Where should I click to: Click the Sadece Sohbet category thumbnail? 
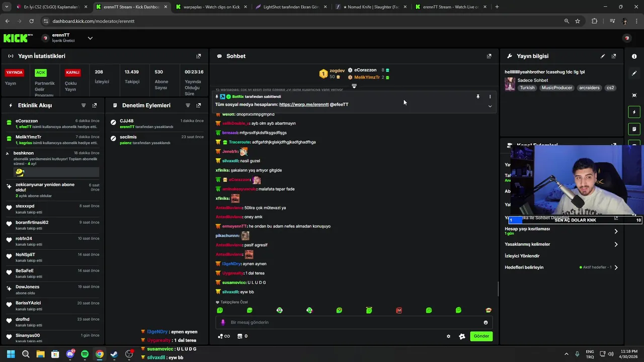pyautogui.click(x=510, y=84)
